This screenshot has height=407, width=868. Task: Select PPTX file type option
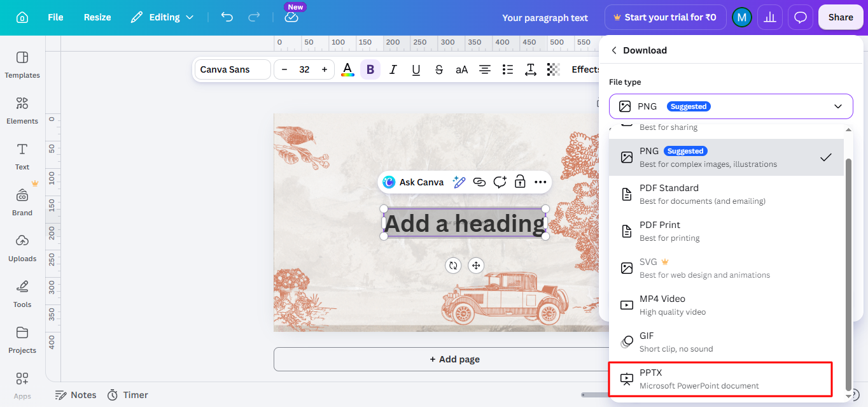[720, 379]
